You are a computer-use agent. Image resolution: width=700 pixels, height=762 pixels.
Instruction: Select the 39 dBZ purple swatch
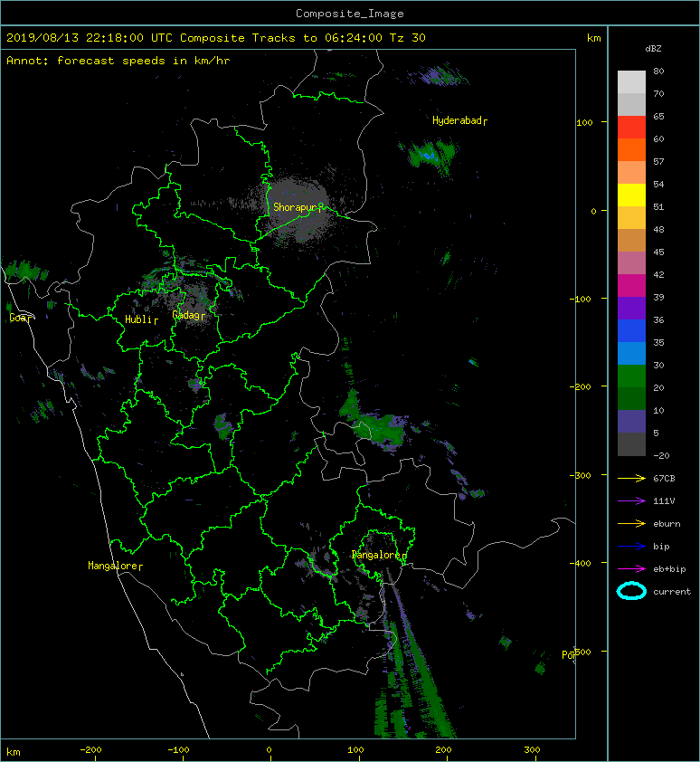631,308
